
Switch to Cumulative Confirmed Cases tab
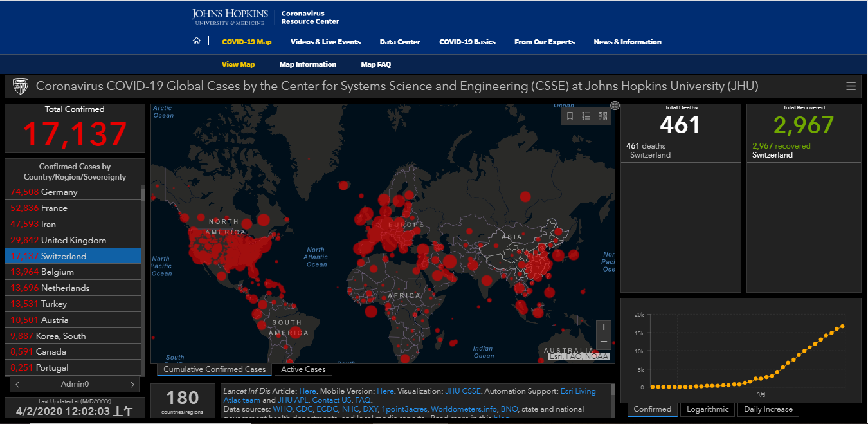[215, 369]
